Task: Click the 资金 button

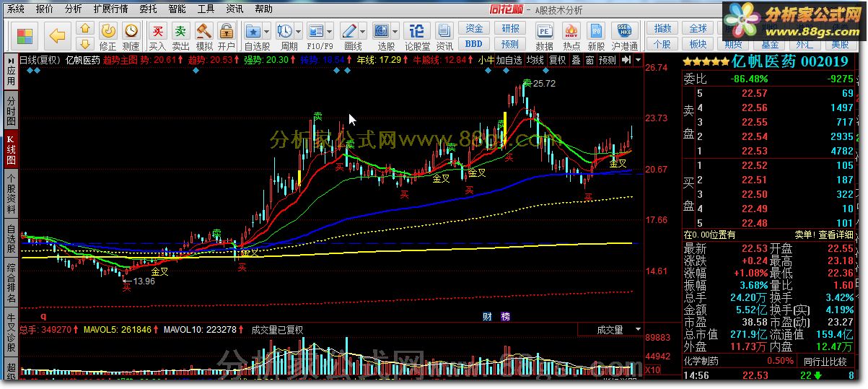Action: (474, 28)
